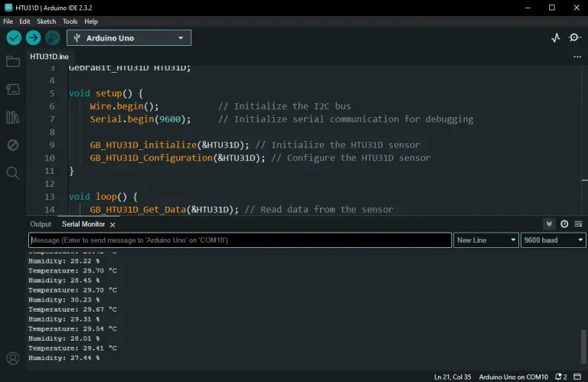Image resolution: width=588 pixels, height=382 pixels.
Task: Click the void setup() line
Action: coord(106,93)
